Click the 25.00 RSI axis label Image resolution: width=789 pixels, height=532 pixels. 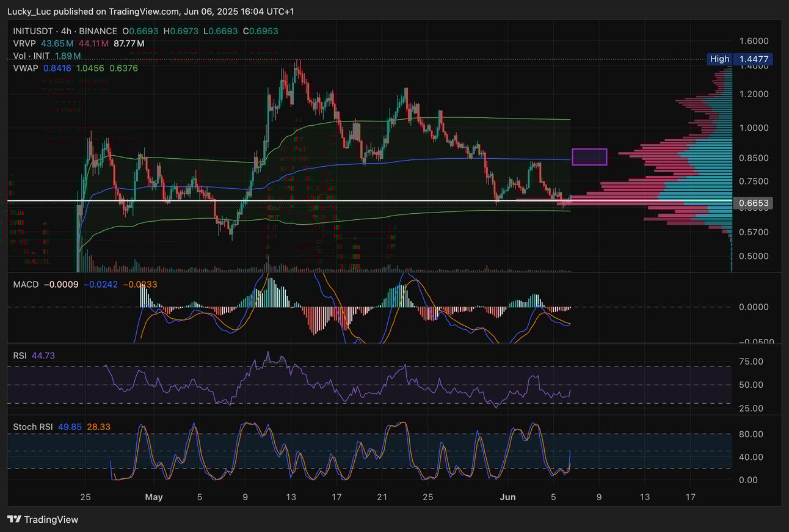[x=751, y=408]
